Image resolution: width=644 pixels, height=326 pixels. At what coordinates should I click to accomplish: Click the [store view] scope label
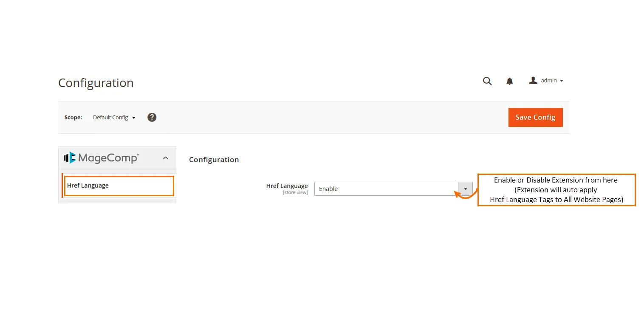pos(295,193)
